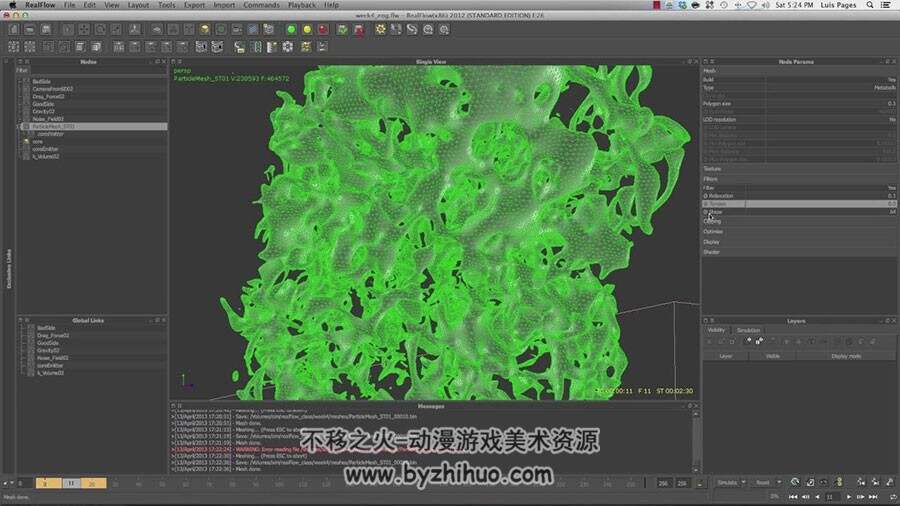Click first icon in second toolbar row
The image size is (900, 506).
click(14, 46)
